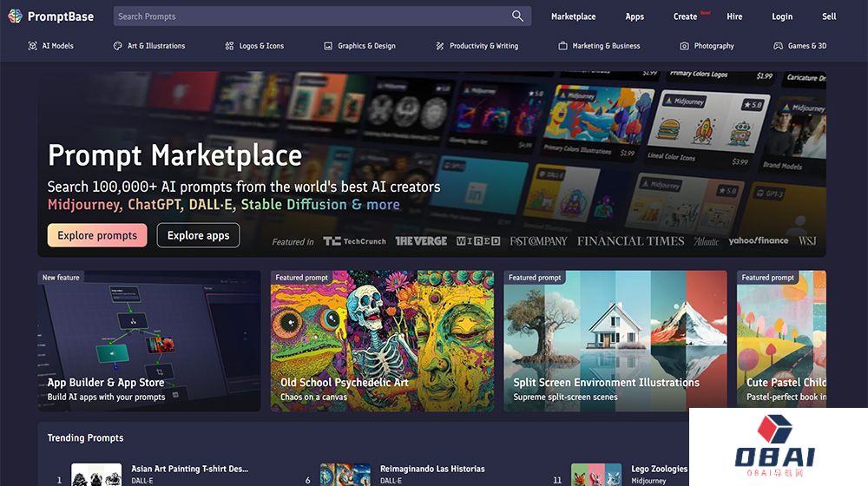Click the Productivity & Writing pen icon
The width and height of the screenshot is (868, 486).
click(x=439, y=46)
